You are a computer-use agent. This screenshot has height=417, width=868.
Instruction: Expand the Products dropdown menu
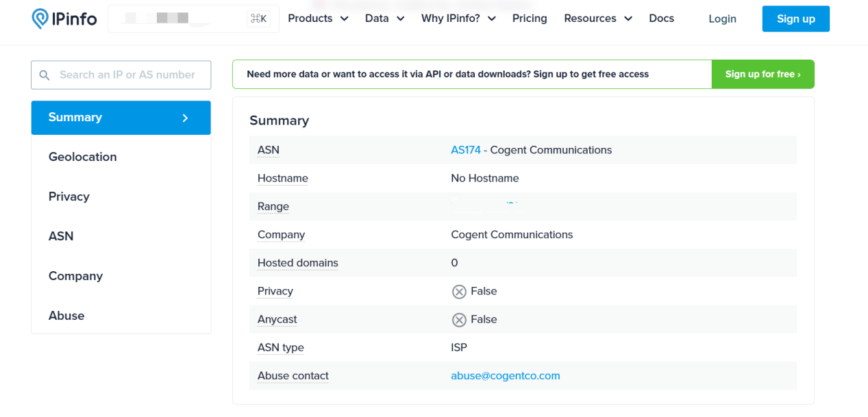click(318, 18)
